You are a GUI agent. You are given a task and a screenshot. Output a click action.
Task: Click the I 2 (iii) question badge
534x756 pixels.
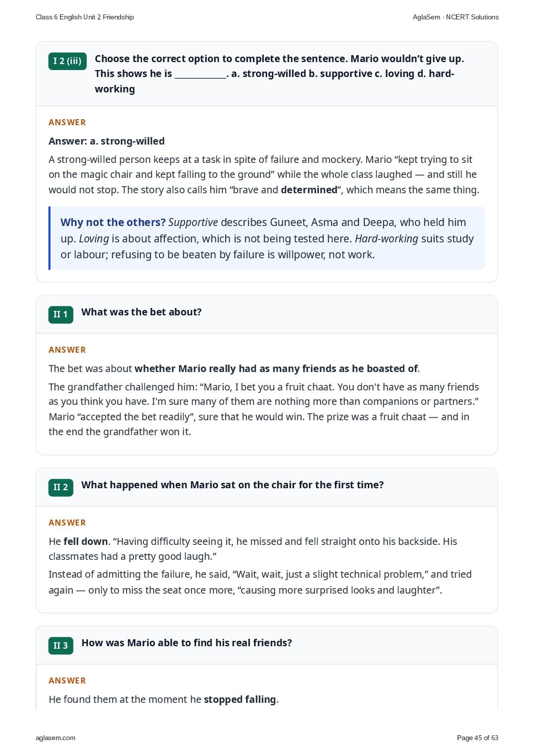(x=67, y=61)
